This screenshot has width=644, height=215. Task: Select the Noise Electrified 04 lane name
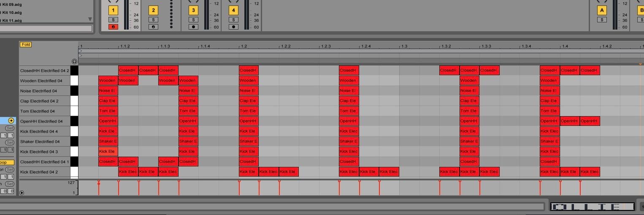[38, 91]
